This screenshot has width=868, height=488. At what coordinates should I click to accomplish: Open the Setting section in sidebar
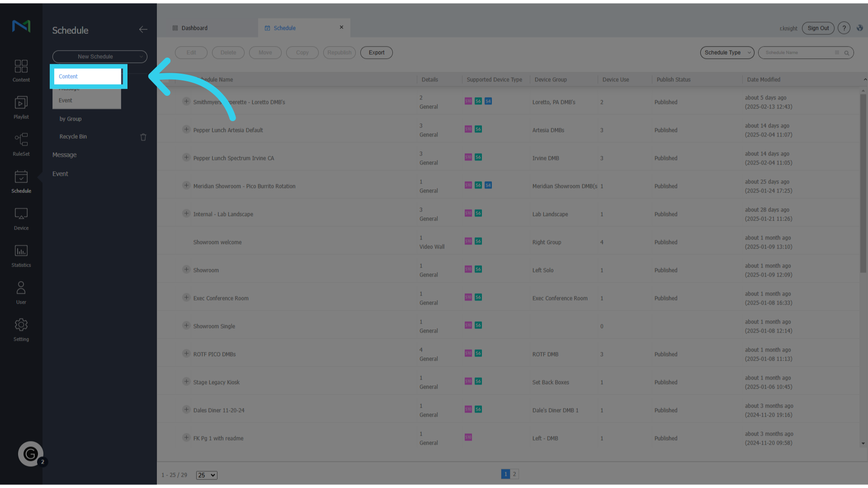tap(21, 330)
